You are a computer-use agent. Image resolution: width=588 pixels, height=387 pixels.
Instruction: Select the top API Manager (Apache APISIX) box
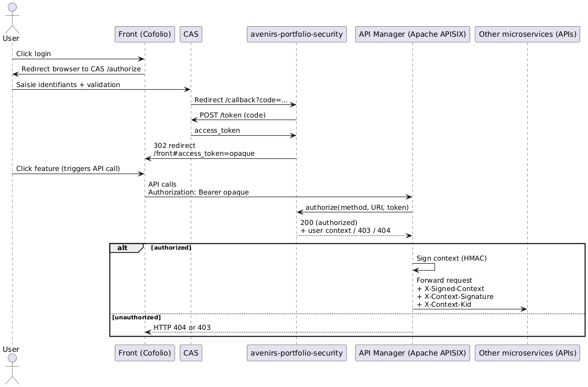[412, 35]
